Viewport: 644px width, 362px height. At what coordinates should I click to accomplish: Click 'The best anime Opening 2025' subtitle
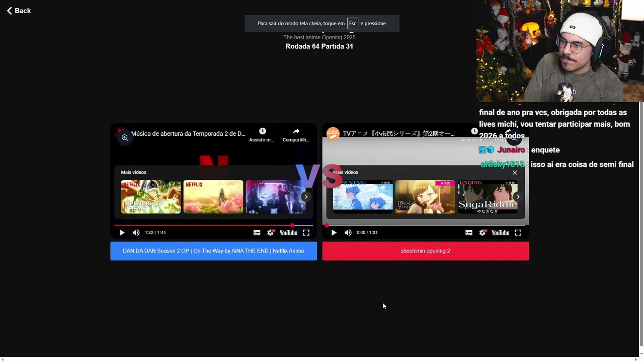(x=319, y=37)
